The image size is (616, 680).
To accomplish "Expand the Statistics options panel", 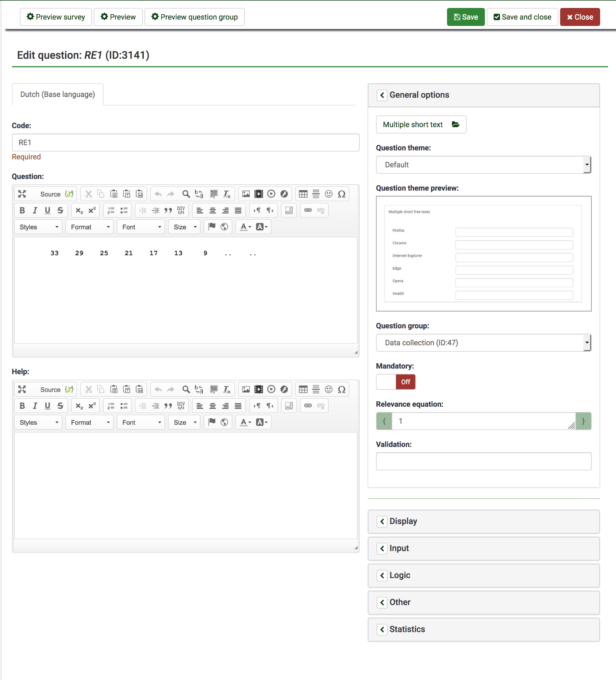I will [484, 630].
